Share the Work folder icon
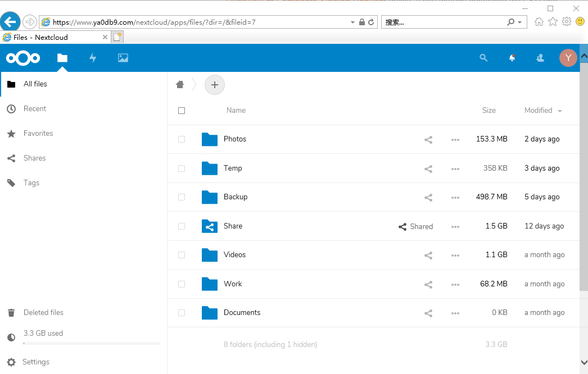Viewport: 588px width, 374px height. [x=428, y=285]
